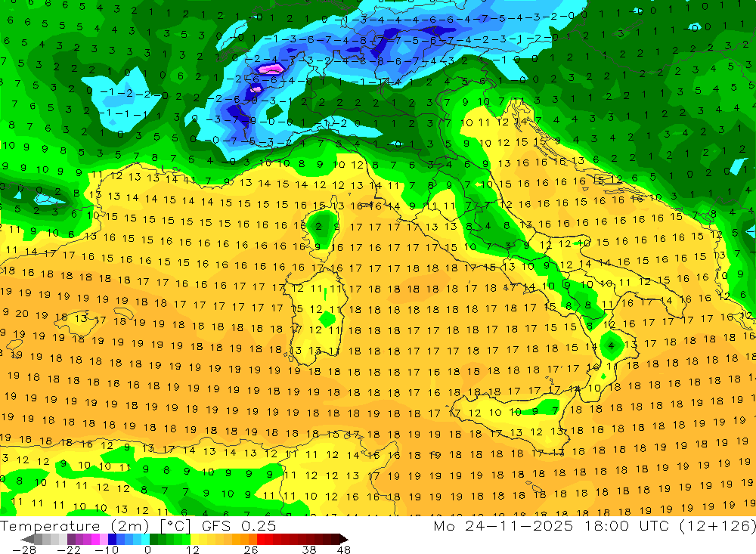Pick the dark blue swatch above -10

[113, 540]
